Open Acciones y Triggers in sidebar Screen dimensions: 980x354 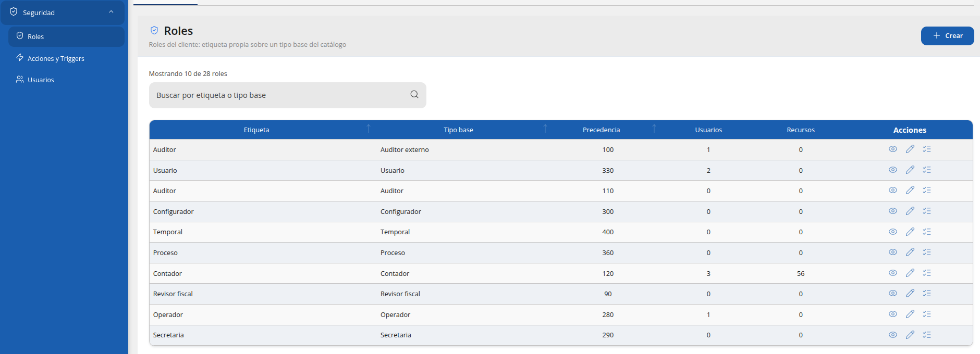[x=66, y=58]
